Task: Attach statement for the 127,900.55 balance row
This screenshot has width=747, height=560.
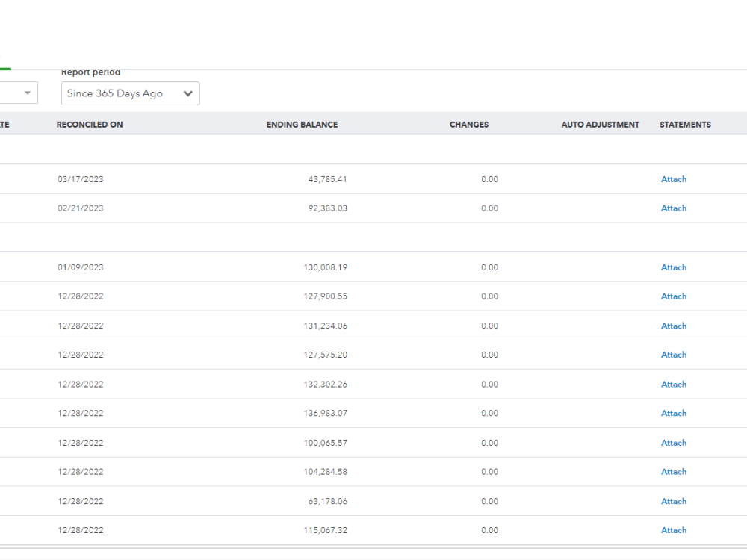Action: pyautogui.click(x=674, y=296)
